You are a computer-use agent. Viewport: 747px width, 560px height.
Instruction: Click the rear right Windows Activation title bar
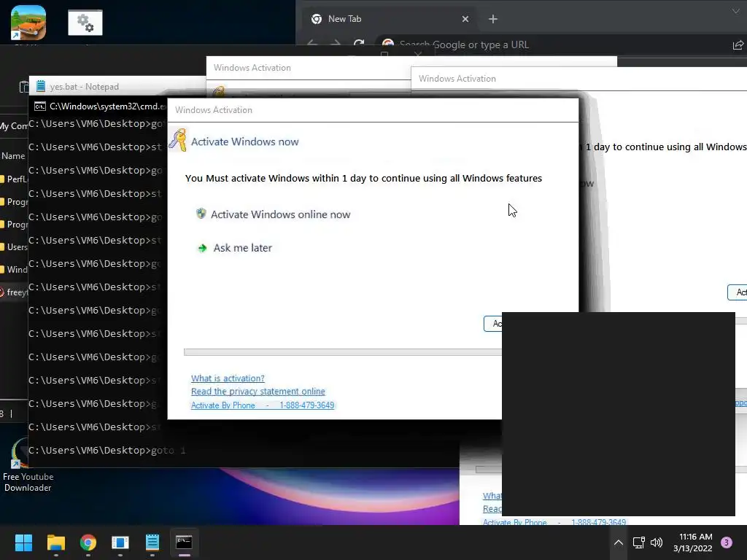tap(578, 79)
